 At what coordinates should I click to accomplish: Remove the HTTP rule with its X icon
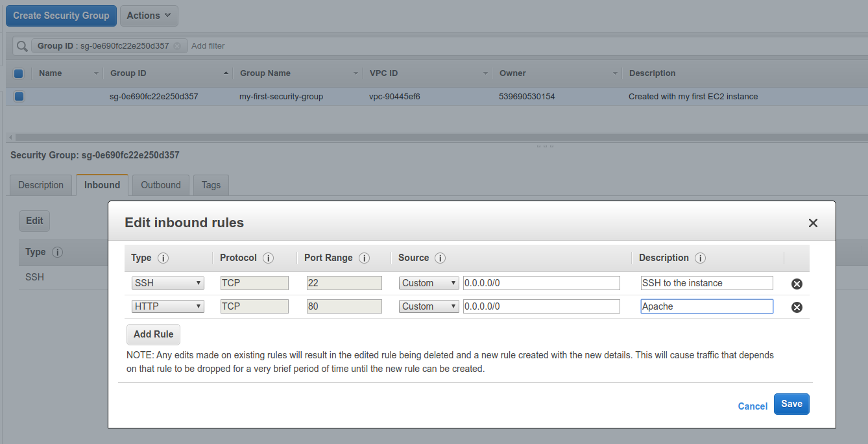click(x=797, y=307)
